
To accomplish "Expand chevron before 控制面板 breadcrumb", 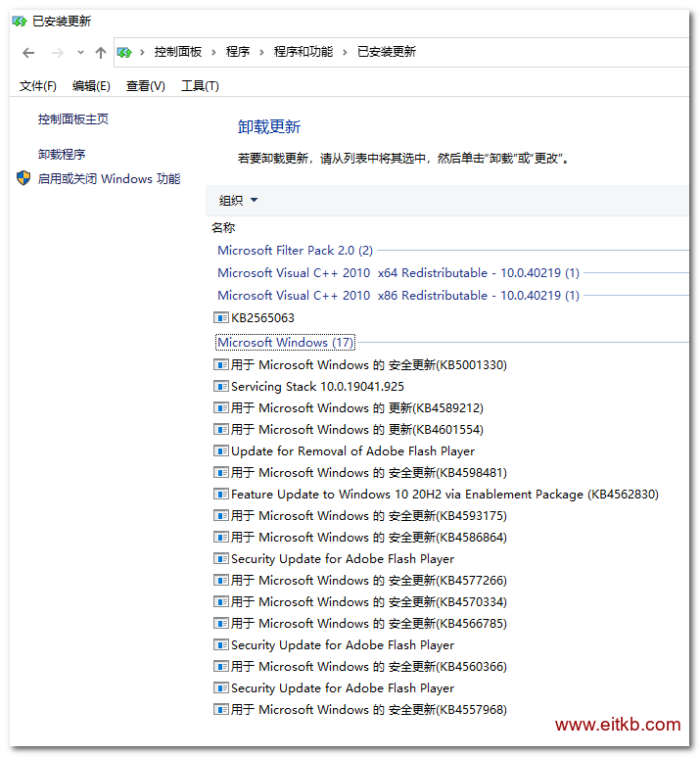I will tap(142, 52).
